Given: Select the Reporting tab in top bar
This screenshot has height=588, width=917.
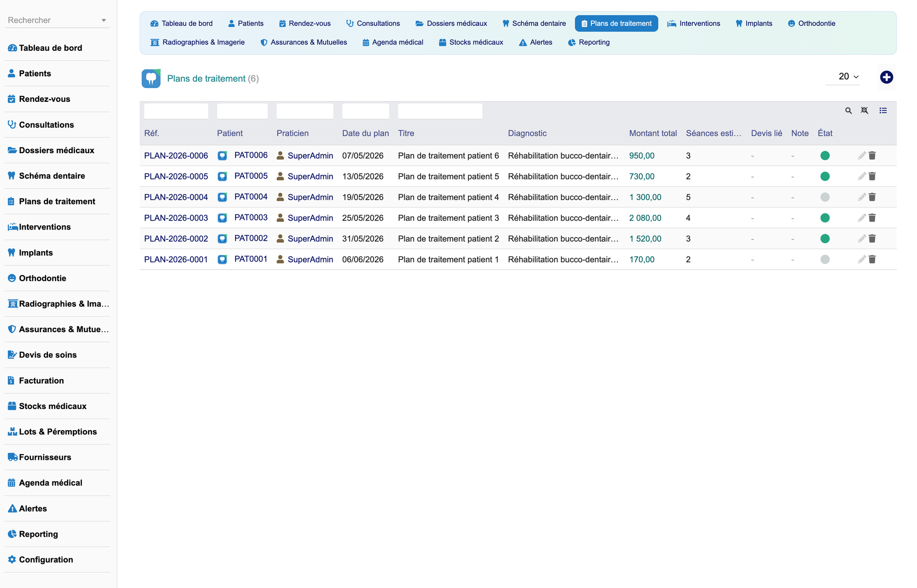Looking at the screenshot, I should [x=589, y=42].
